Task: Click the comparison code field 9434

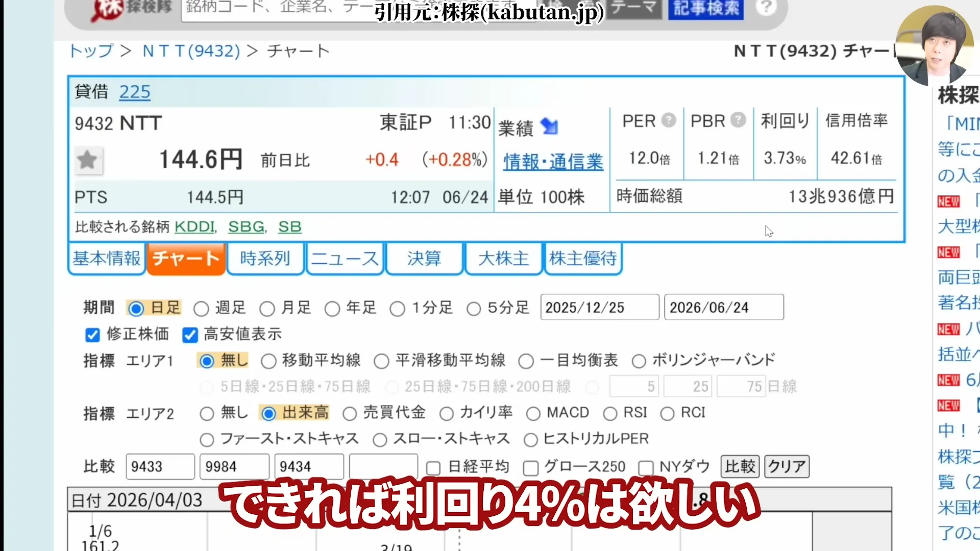Action: point(309,467)
